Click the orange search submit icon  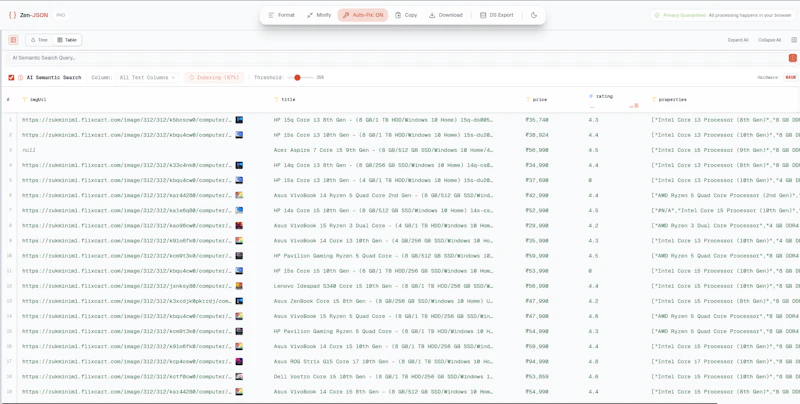pos(793,58)
